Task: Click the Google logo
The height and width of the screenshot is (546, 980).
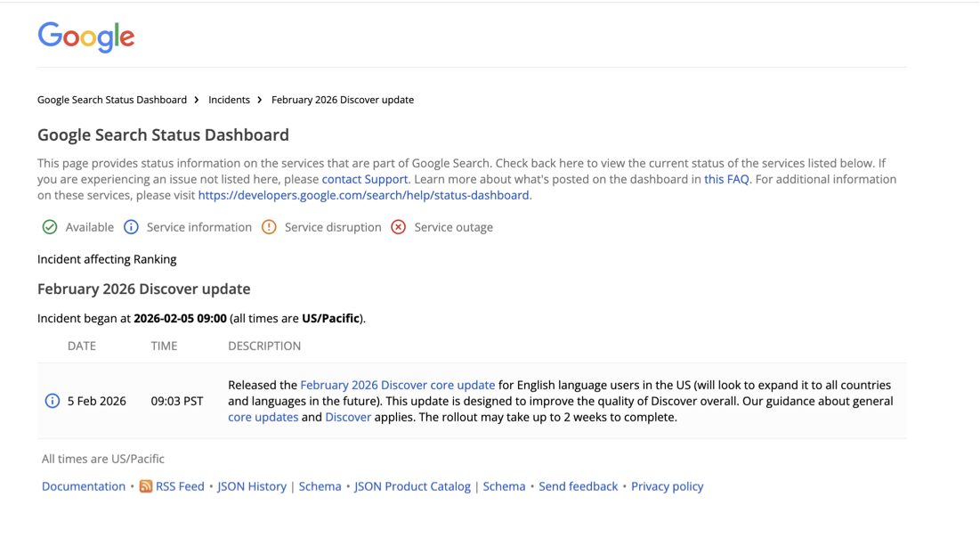Action: [85, 37]
